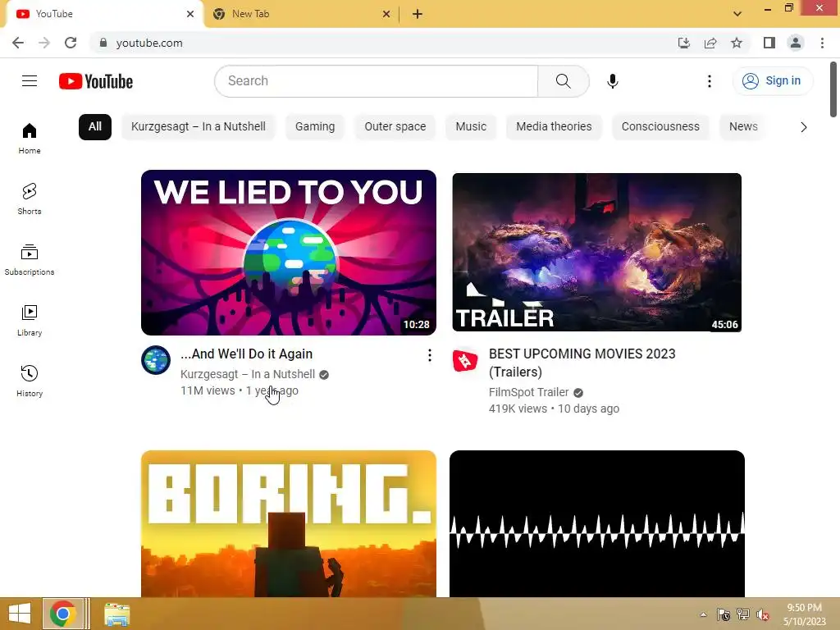
Task: Share this page from address bar
Action: [x=710, y=43]
